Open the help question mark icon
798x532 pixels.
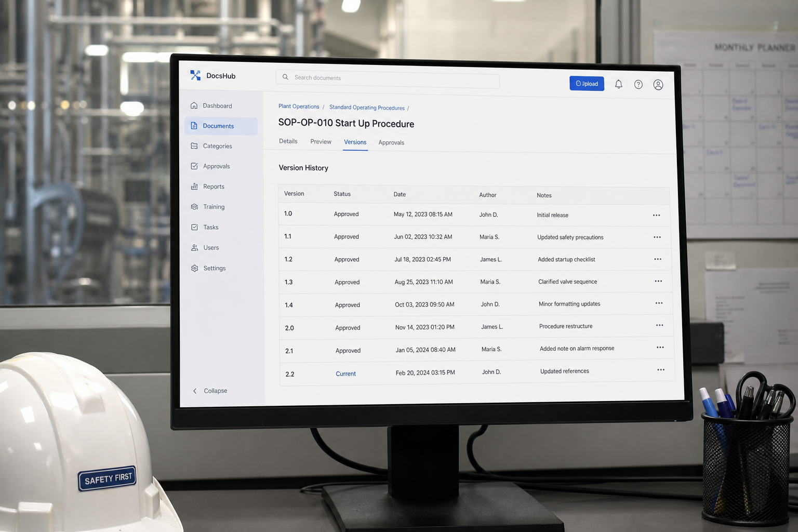tap(638, 84)
